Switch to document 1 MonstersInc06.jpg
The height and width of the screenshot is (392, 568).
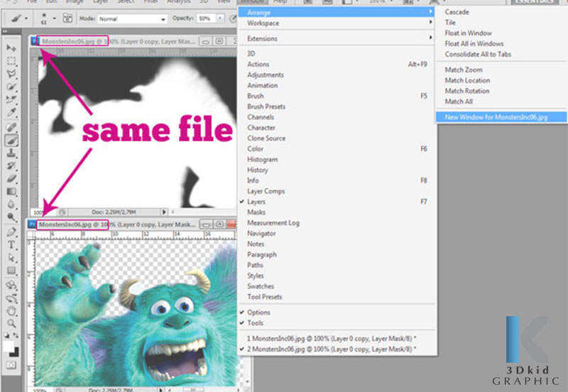pyautogui.click(x=337, y=338)
